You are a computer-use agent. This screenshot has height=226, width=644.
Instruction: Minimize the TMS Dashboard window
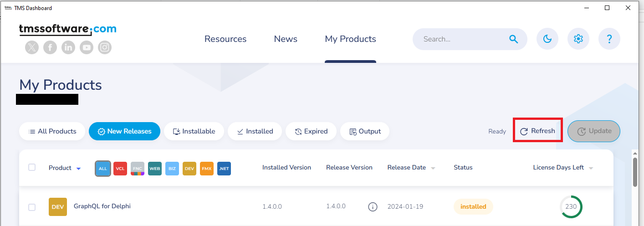[586, 8]
